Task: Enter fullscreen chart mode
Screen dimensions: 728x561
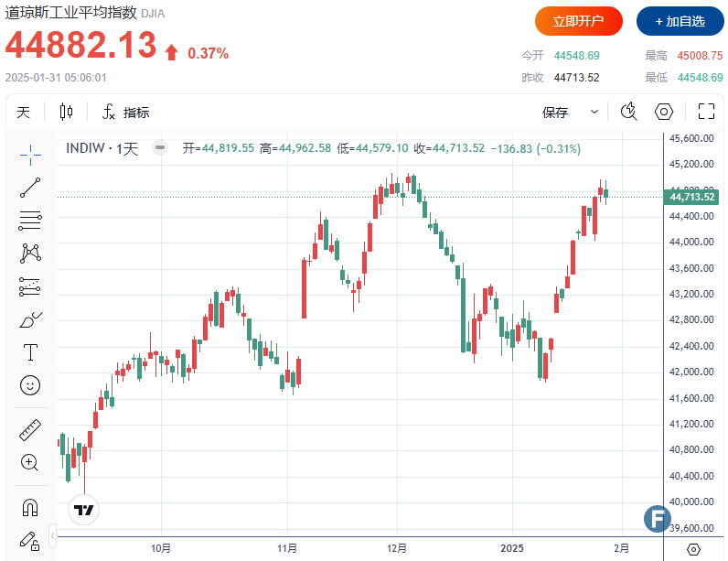Action: (x=706, y=112)
